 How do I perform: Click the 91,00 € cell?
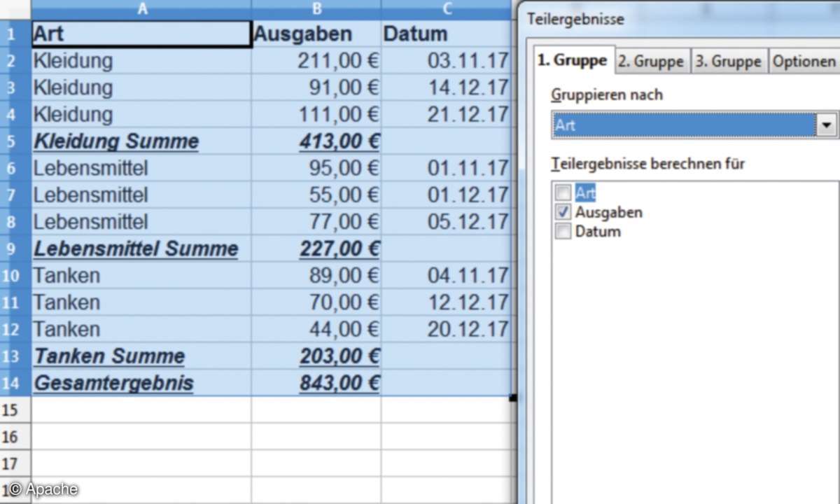click(x=316, y=87)
